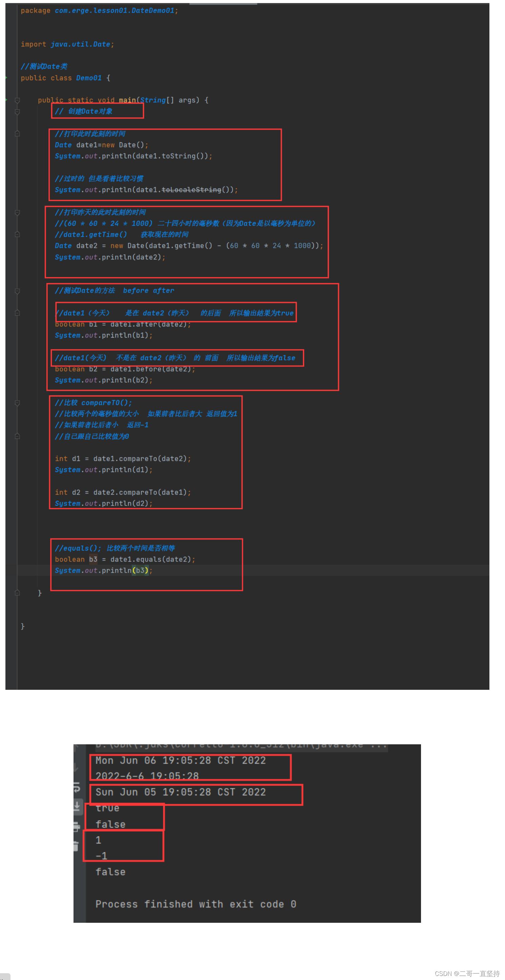The image size is (505, 980).
Task: Click 'Date date1=new Date();' line
Action: click(101, 145)
